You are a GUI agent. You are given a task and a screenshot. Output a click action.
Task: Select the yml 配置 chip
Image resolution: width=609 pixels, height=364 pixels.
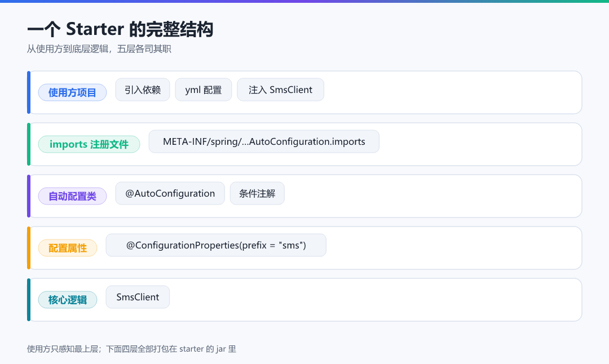pyautogui.click(x=204, y=90)
